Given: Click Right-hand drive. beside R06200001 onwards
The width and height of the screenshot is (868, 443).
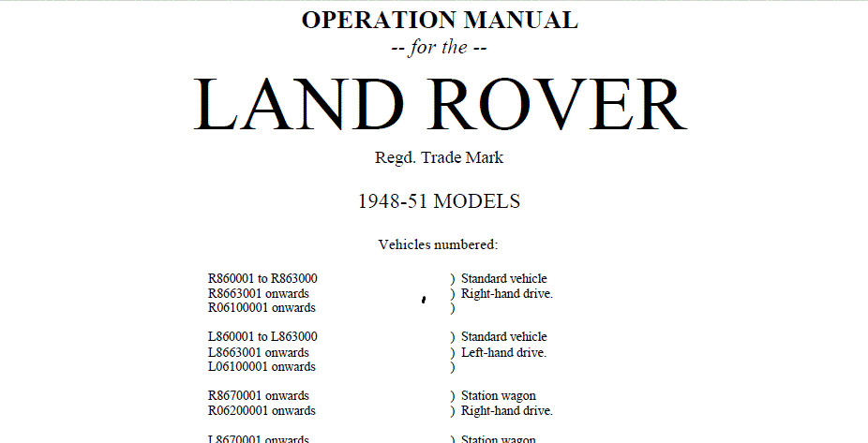Looking at the screenshot, I should coord(506,411).
